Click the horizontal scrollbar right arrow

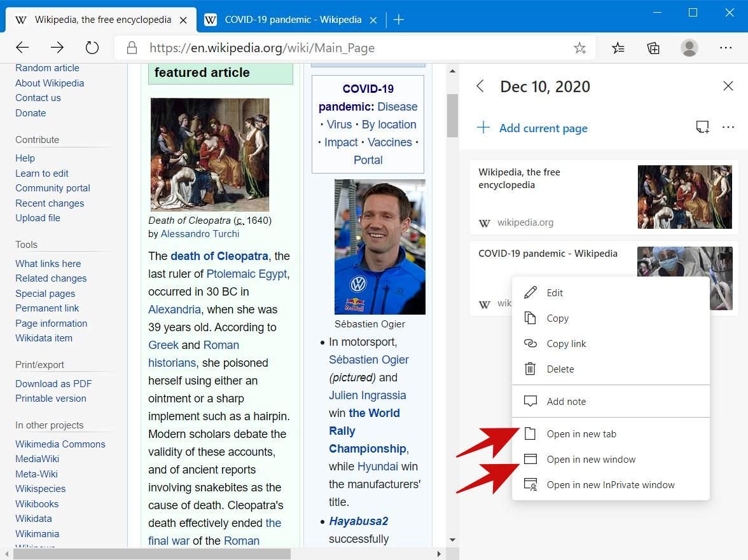pyautogui.click(x=440, y=554)
